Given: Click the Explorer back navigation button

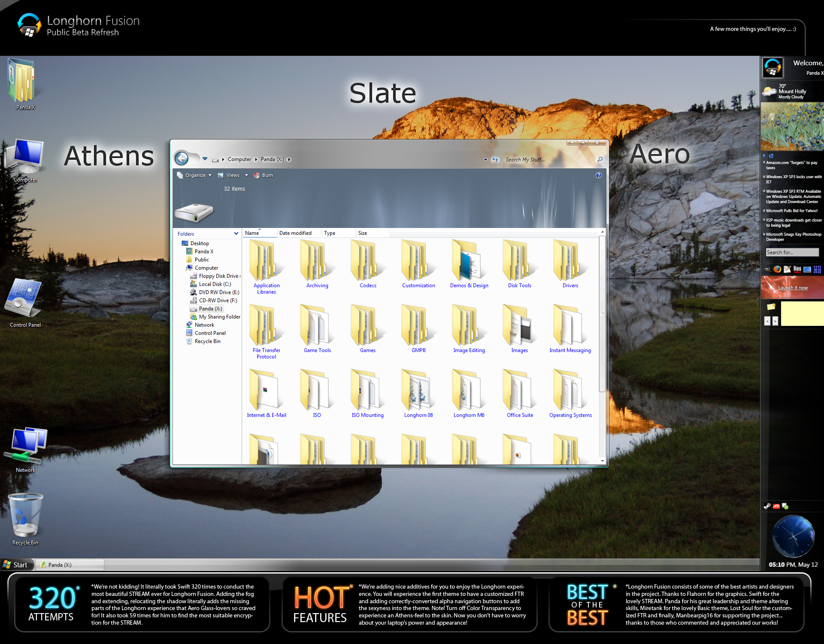Looking at the screenshot, I should 182,158.
